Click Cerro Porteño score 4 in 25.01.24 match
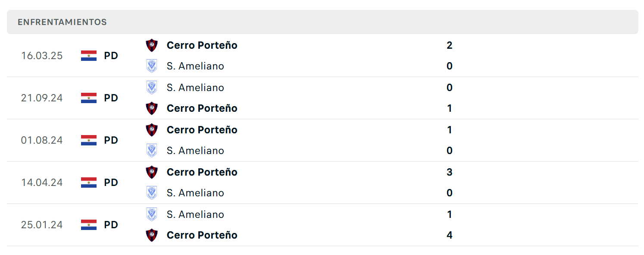Viewport: 644px width, 255px height. pyautogui.click(x=450, y=235)
